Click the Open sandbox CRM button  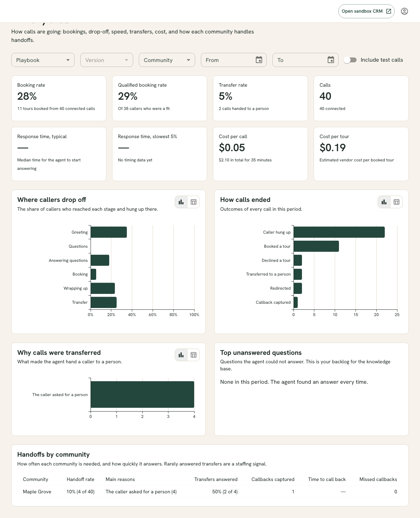tap(366, 11)
